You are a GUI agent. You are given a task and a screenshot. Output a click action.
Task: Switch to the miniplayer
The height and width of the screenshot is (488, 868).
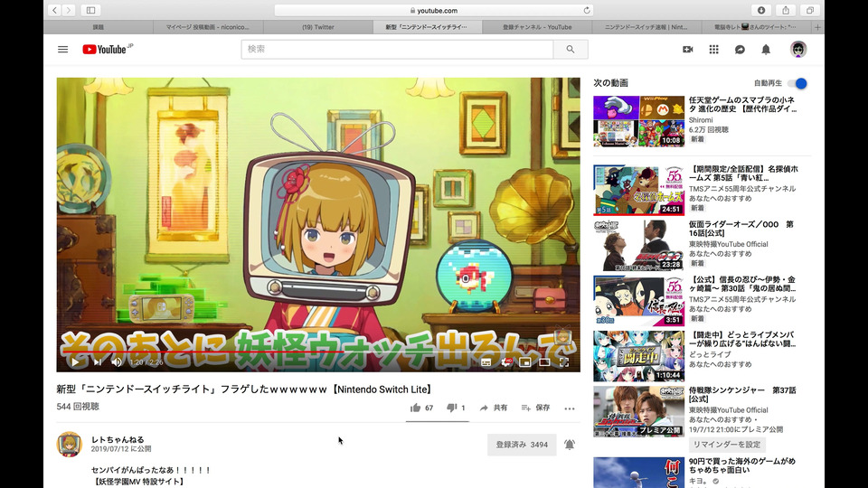(x=524, y=361)
